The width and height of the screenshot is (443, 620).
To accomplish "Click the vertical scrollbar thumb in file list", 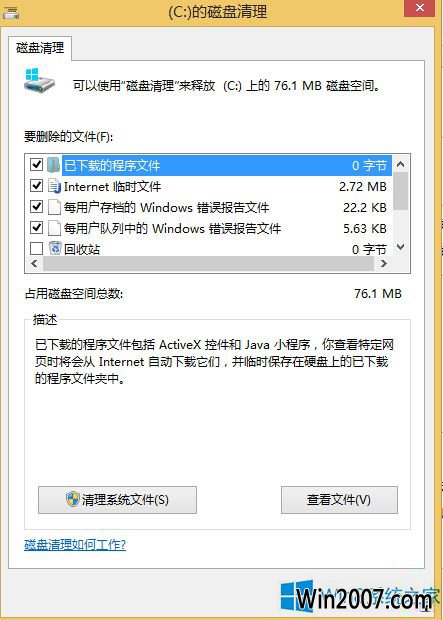I will tap(400, 191).
